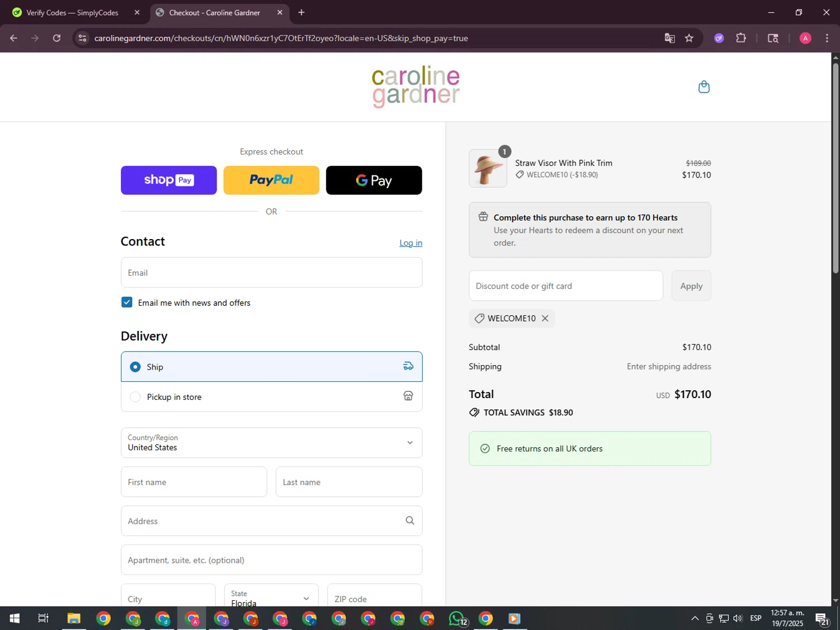Click the volume speaker tray icon

coord(738,618)
